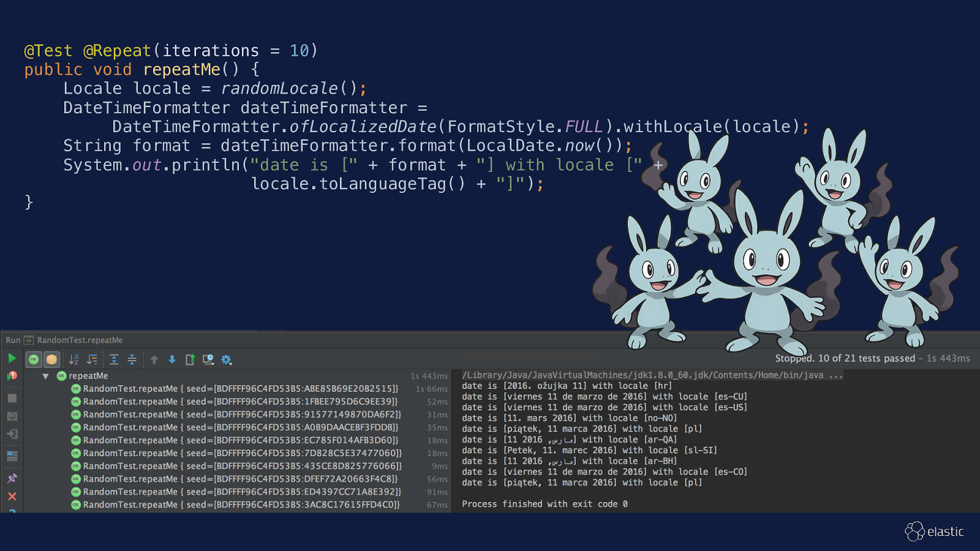The image size is (980, 551).
Task: Click the green Rerun test button
Action: click(12, 359)
